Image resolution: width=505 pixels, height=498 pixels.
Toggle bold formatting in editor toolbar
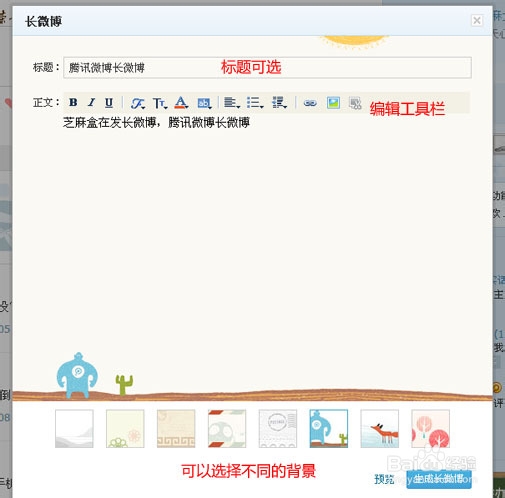tap(73, 102)
